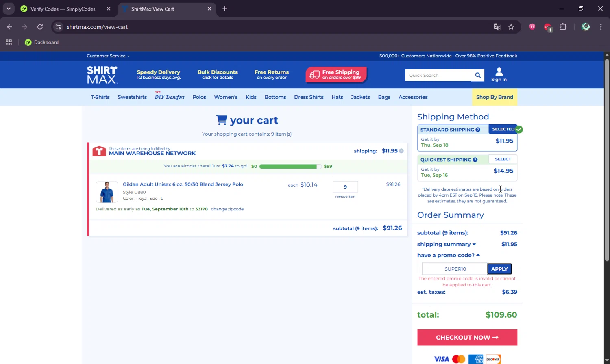The image size is (610, 364).
Task: Open browser Extensions puzzle icon
Action: (x=563, y=27)
